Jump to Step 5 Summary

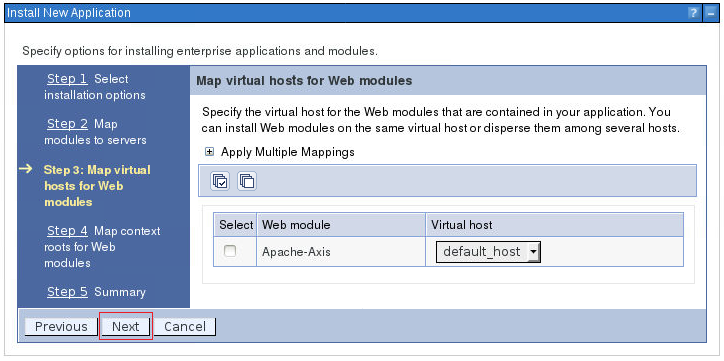(67, 292)
